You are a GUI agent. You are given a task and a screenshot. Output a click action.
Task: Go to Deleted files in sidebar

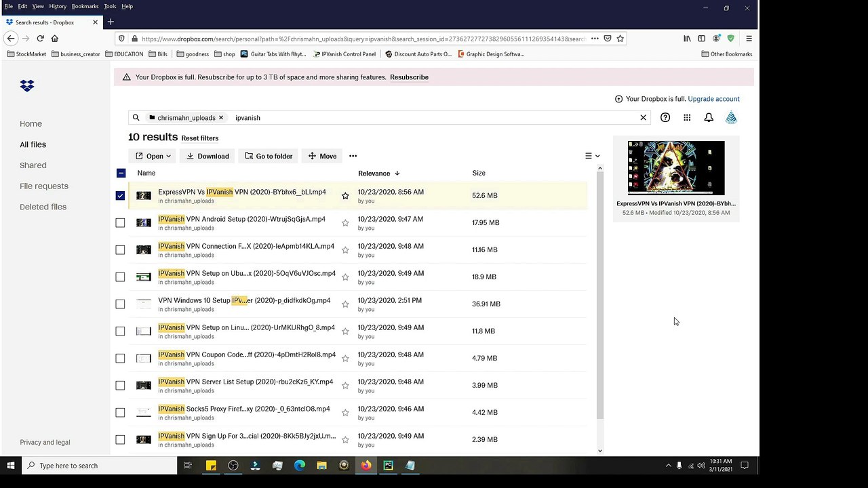click(x=43, y=207)
